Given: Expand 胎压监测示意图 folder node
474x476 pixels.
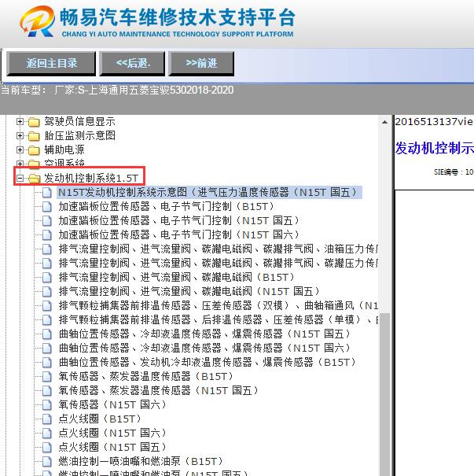Looking at the screenshot, I should tap(20, 135).
